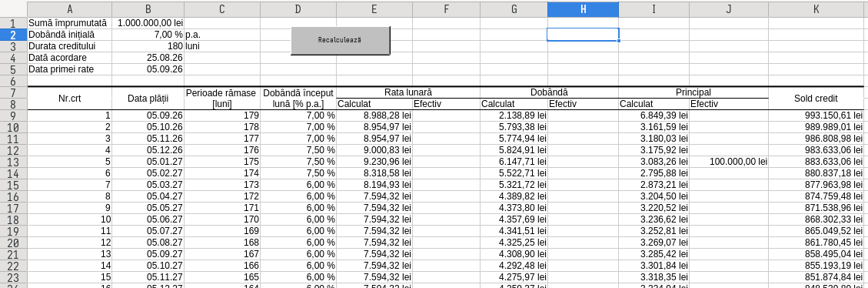
Task: Click the 'Durata creditului' label cell
Action: click(70, 46)
